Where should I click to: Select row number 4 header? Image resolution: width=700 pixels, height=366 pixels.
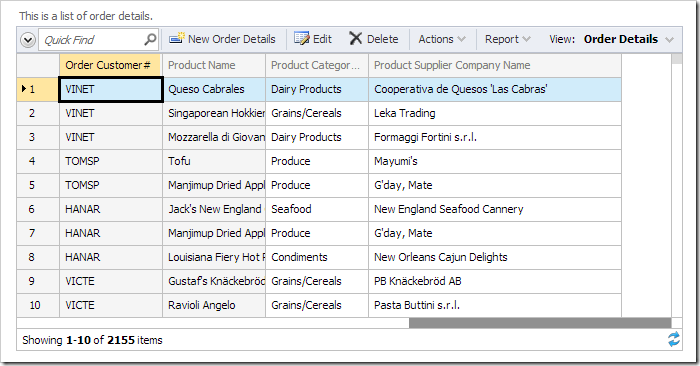coord(38,161)
